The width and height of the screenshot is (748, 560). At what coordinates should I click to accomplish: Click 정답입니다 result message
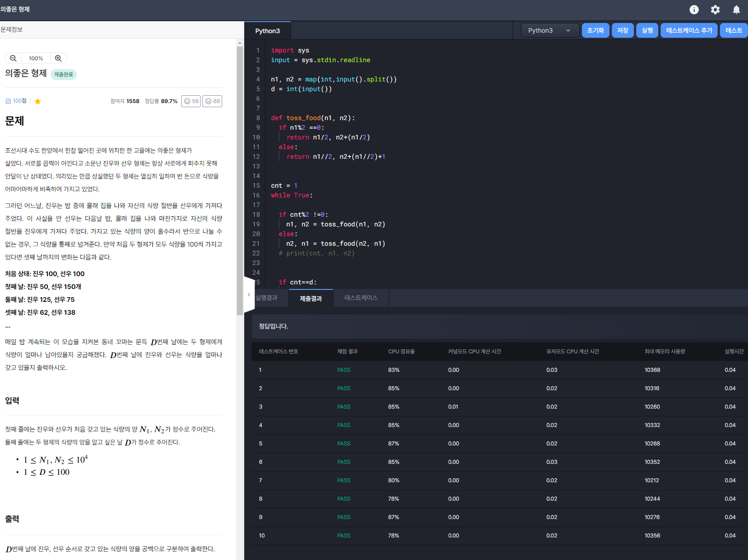[x=274, y=326]
